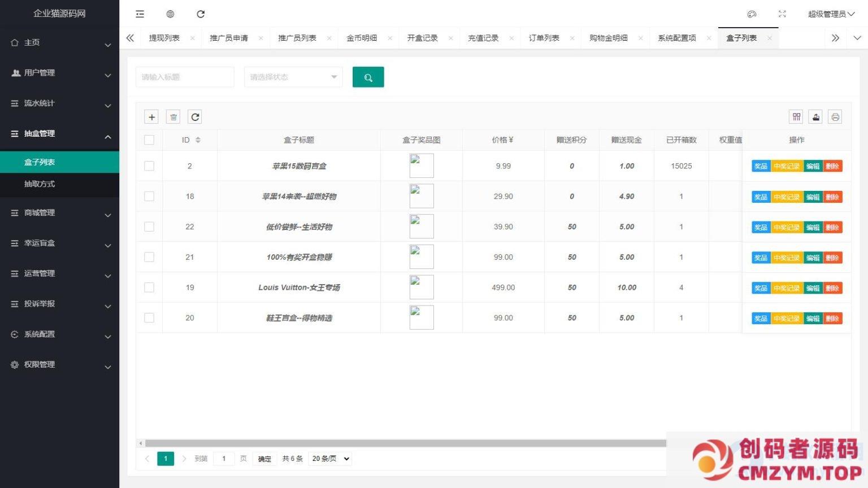
Task: Open 抽取方式 in sidebar
Action: [40, 184]
